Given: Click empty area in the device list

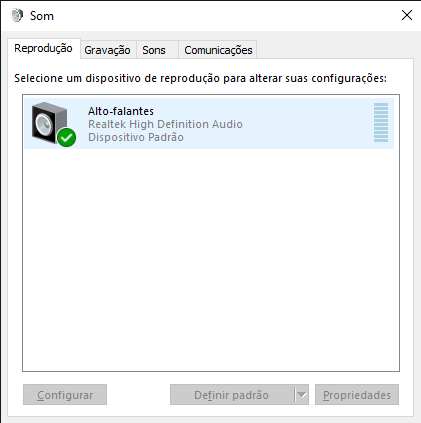Looking at the screenshot, I should [211, 260].
